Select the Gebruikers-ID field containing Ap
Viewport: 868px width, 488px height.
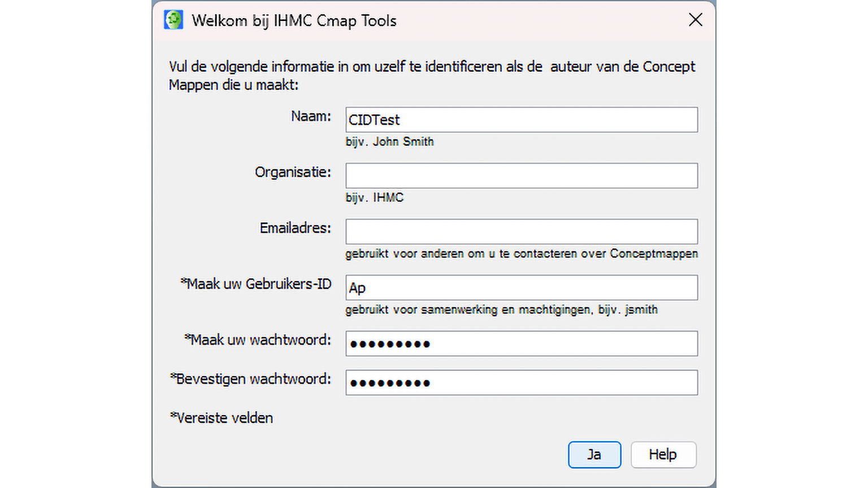pyautogui.click(x=521, y=287)
